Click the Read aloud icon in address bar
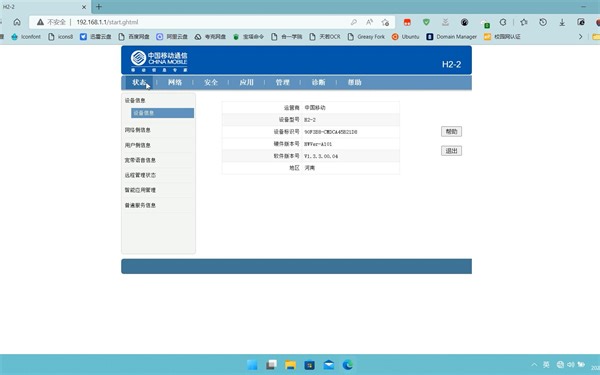 [x=369, y=22]
